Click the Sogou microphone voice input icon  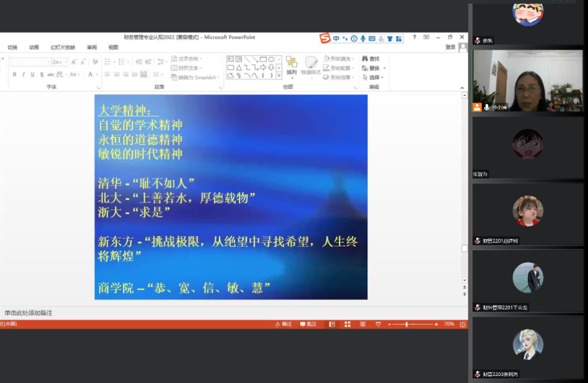coord(363,39)
